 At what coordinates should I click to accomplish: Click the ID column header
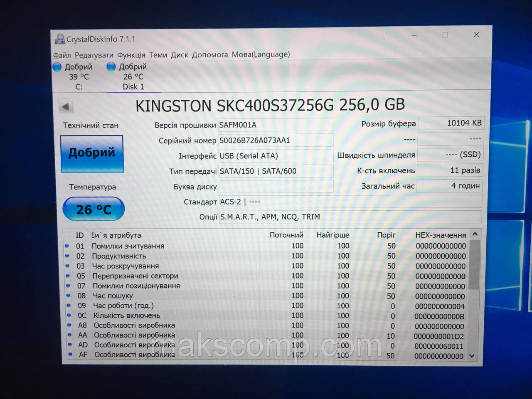(x=79, y=235)
